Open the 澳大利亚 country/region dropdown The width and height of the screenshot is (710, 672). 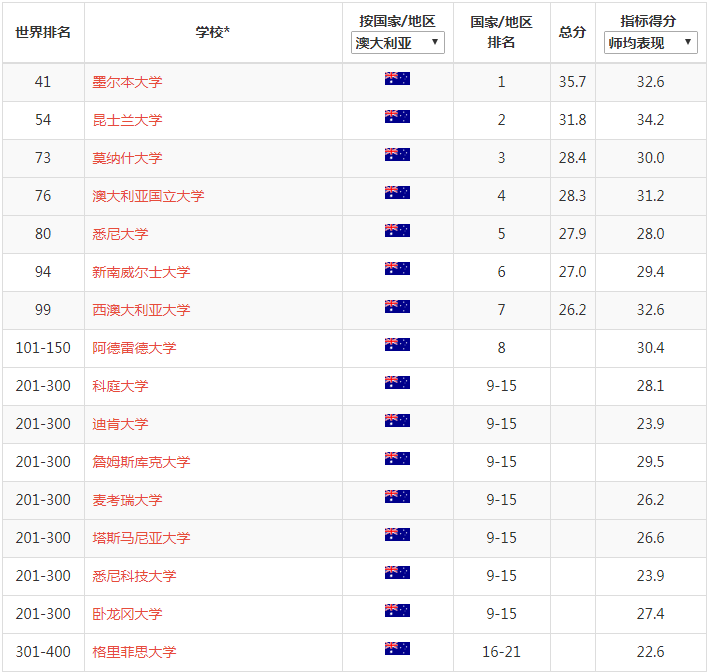(398, 43)
